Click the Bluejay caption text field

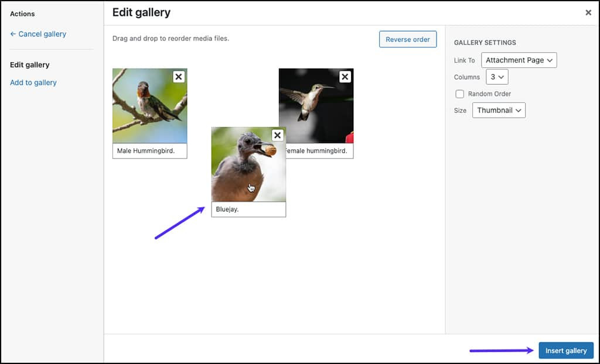(x=248, y=210)
